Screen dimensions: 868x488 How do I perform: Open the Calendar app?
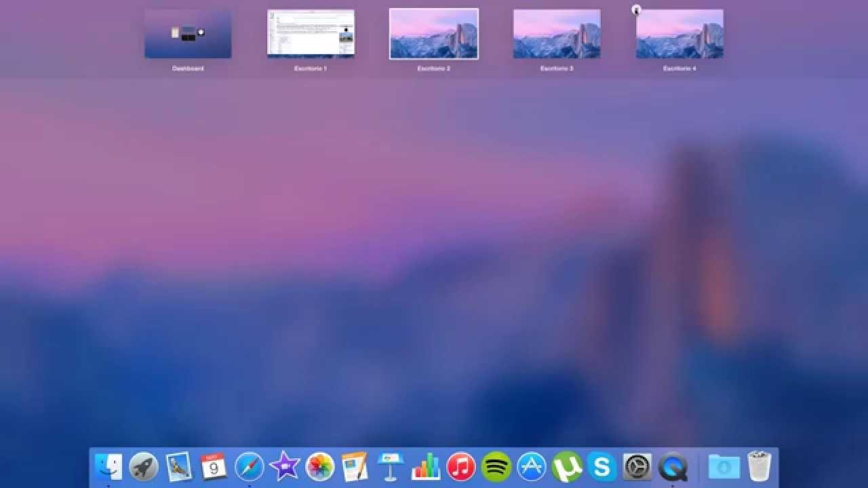pos(214,466)
